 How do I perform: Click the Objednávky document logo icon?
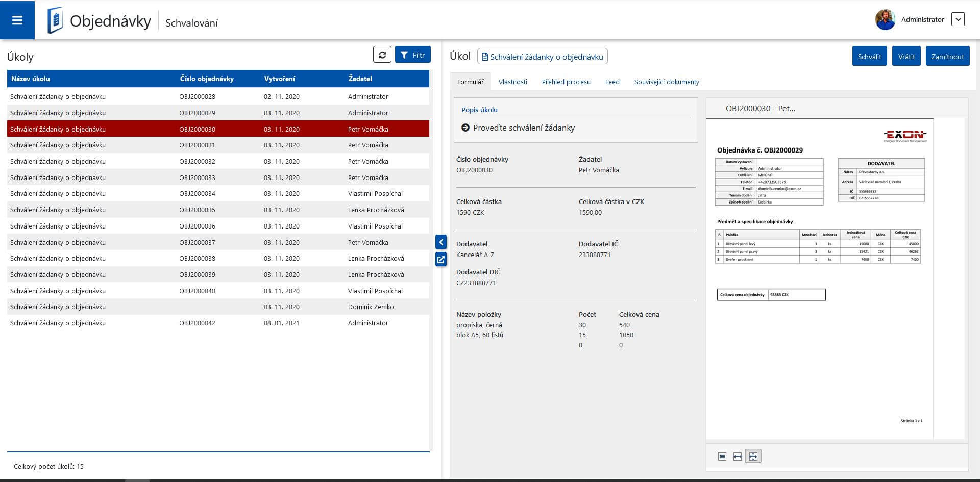coord(55,21)
